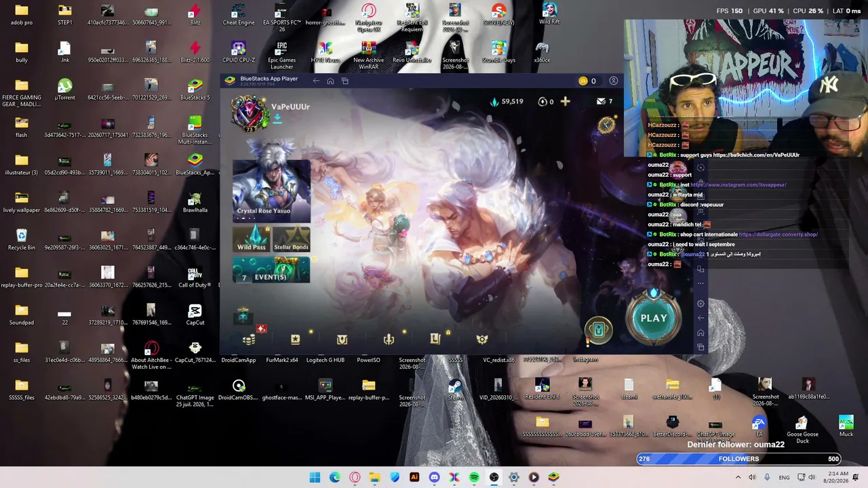The height and width of the screenshot is (488, 868).
Task: Go back in BlueStacks title bar
Action: (316, 81)
